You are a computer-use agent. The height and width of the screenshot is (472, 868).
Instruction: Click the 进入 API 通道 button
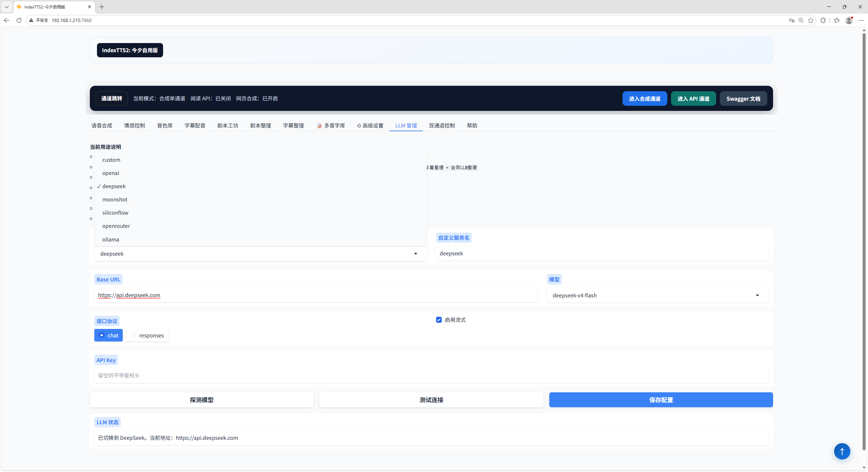click(x=693, y=99)
